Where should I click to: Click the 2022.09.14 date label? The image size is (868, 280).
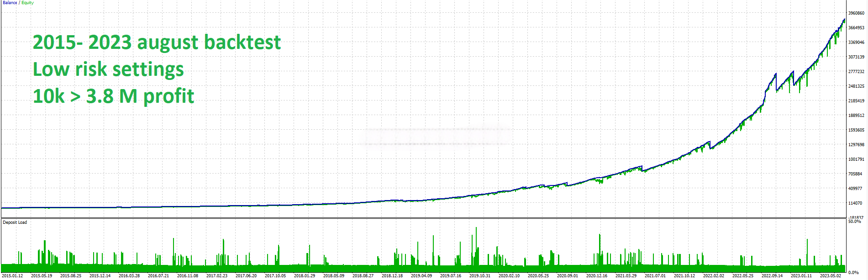pos(772,276)
